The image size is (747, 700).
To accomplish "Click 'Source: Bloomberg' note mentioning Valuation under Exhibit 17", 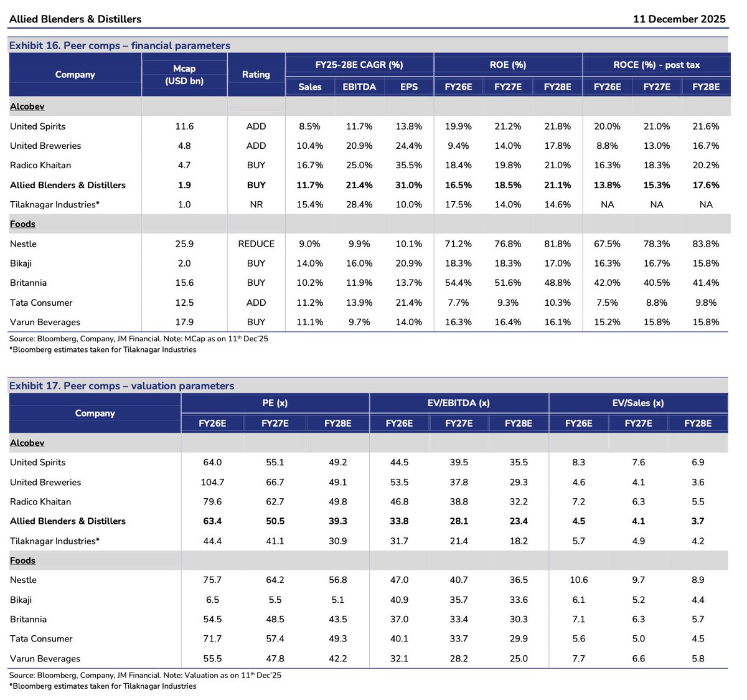I will point(145,675).
